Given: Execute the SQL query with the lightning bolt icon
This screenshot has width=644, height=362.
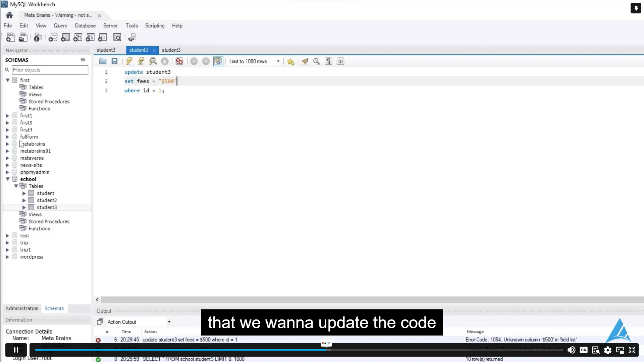Looking at the screenshot, I should point(129,61).
